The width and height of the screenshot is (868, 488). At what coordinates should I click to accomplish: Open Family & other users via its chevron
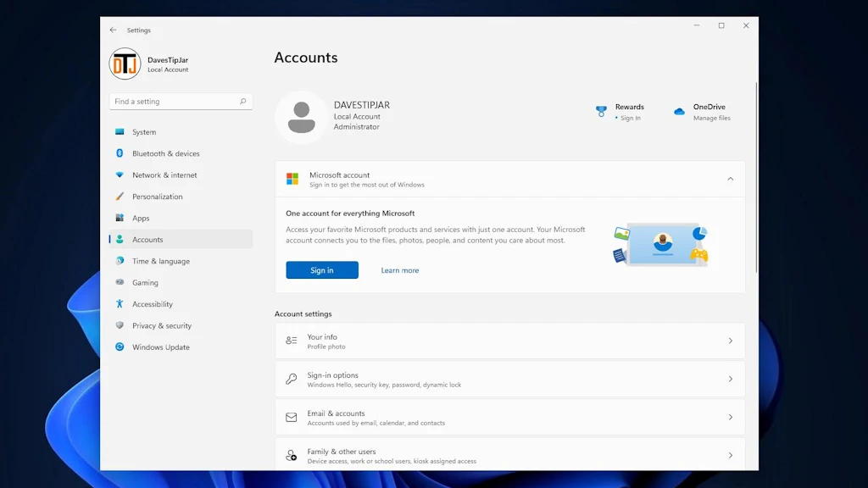[730, 455]
